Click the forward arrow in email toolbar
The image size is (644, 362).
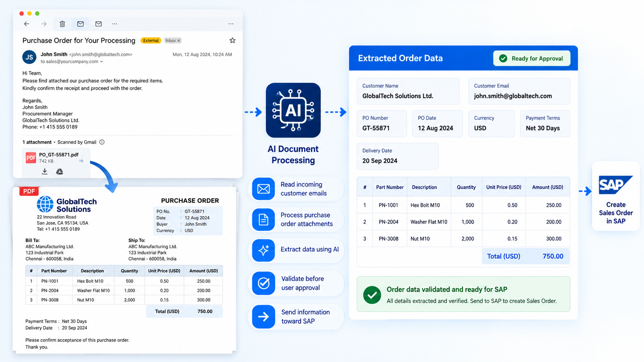(x=44, y=24)
